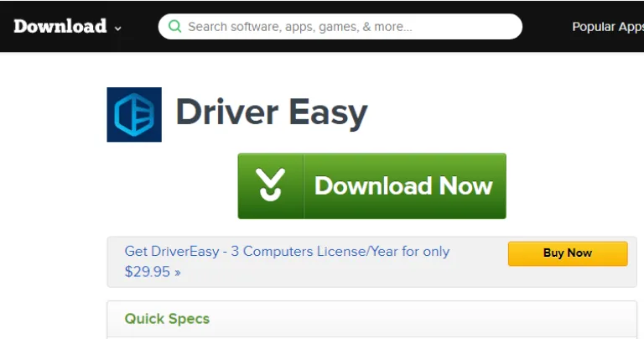Image resolution: width=644 pixels, height=339 pixels.
Task: Click the word "Now" on green button
Action: [465, 185]
